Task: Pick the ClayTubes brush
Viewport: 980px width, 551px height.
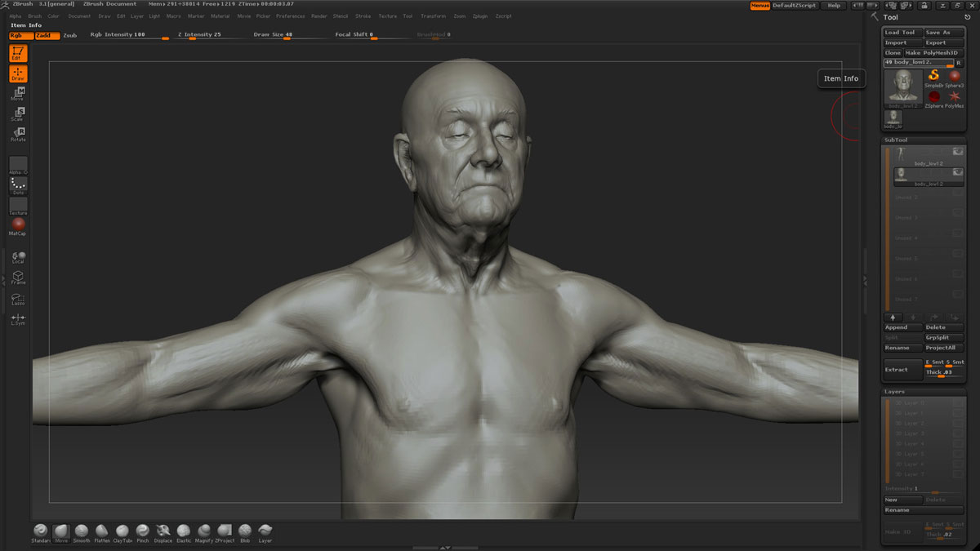Action: tap(122, 531)
